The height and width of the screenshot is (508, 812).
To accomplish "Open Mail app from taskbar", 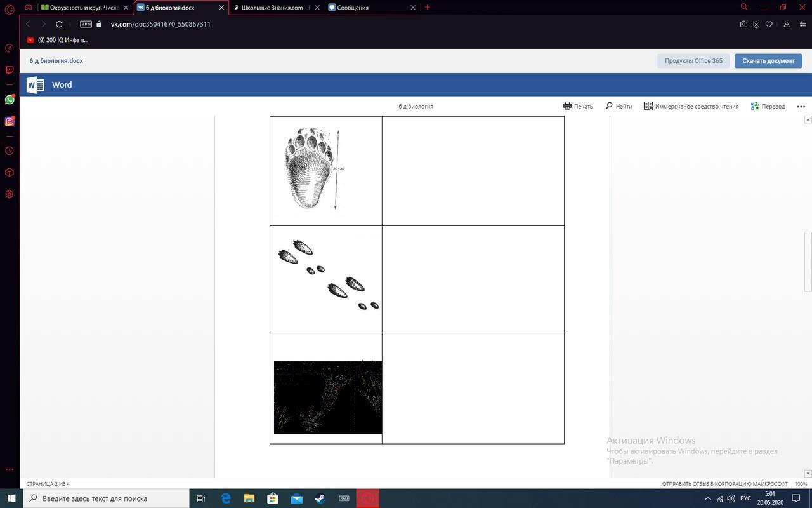I will click(x=296, y=498).
